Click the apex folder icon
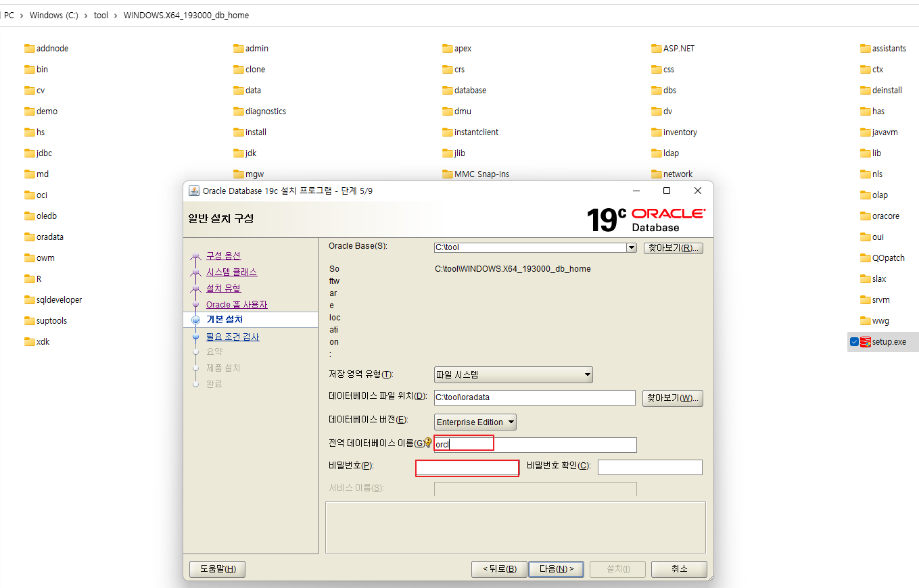 [448, 49]
